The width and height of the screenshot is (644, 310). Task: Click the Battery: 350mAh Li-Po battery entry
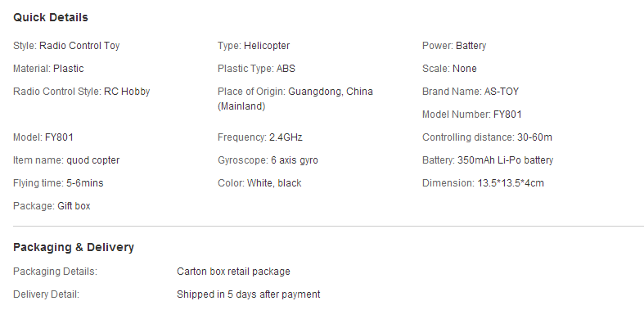(488, 160)
